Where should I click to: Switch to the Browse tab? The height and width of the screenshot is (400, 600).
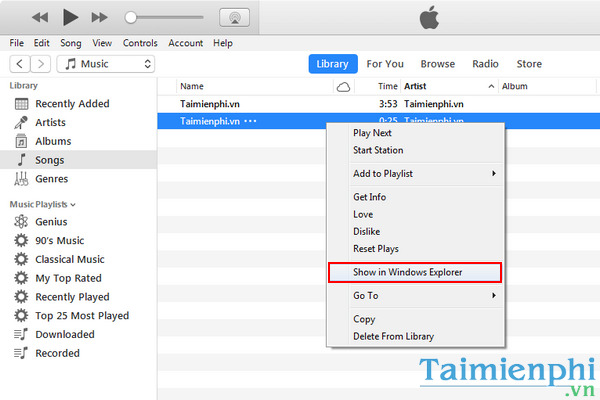point(438,64)
